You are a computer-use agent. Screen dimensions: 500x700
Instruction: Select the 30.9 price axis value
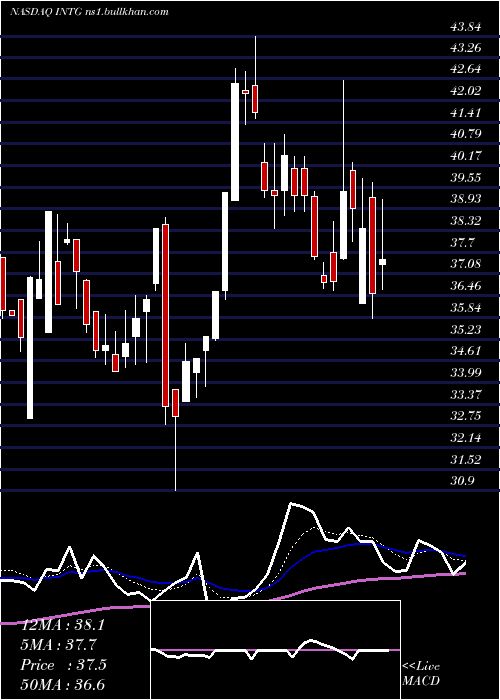463,481
